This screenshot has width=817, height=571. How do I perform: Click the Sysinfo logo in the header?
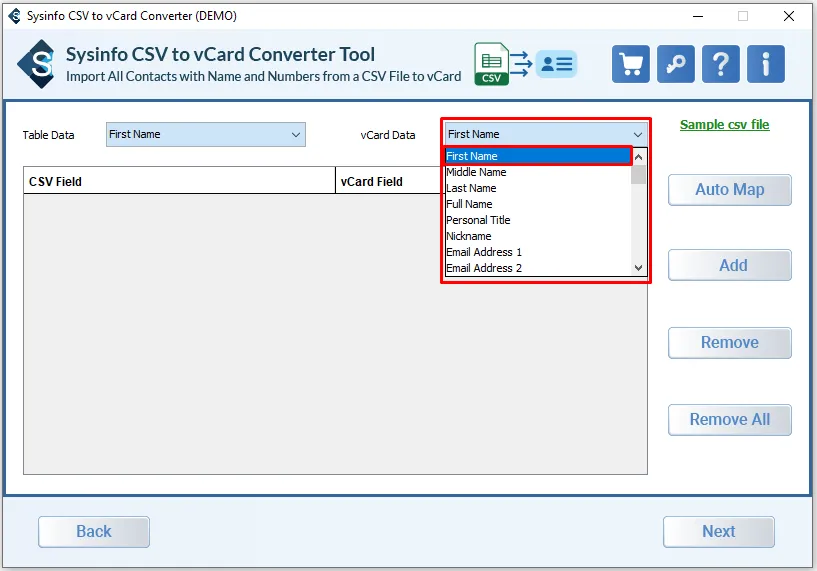coord(36,64)
